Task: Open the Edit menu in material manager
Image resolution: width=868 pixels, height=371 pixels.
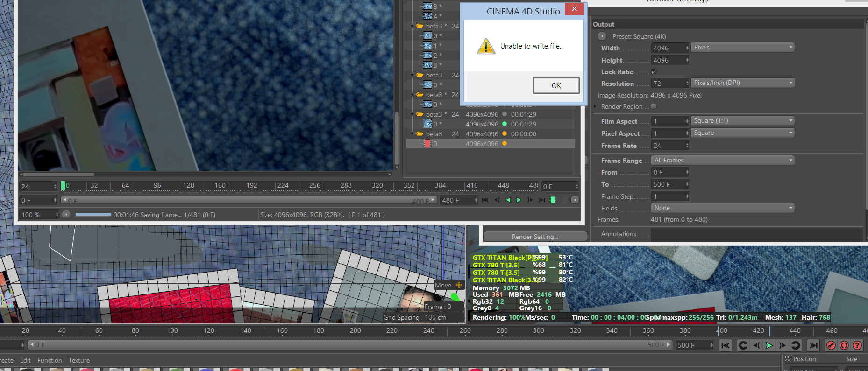Action: (25, 360)
